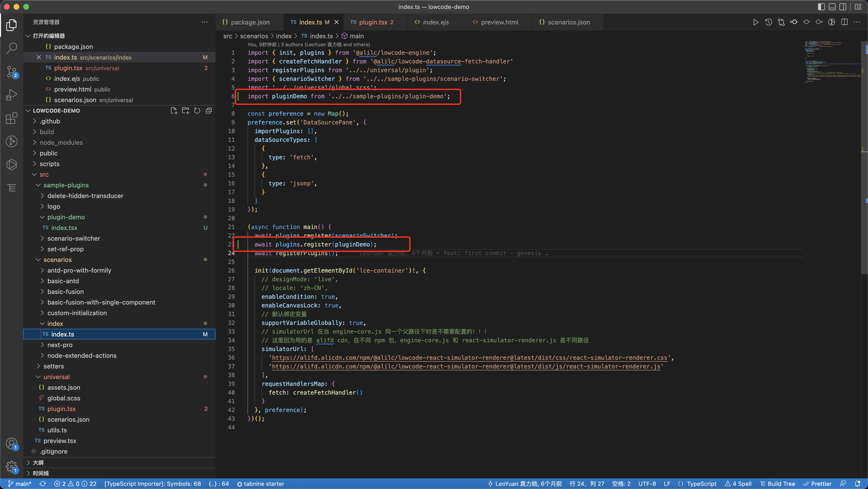The height and width of the screenshot is (489, 868).
Task: Toggle bottom panel layout button
Action: point(832,7)
